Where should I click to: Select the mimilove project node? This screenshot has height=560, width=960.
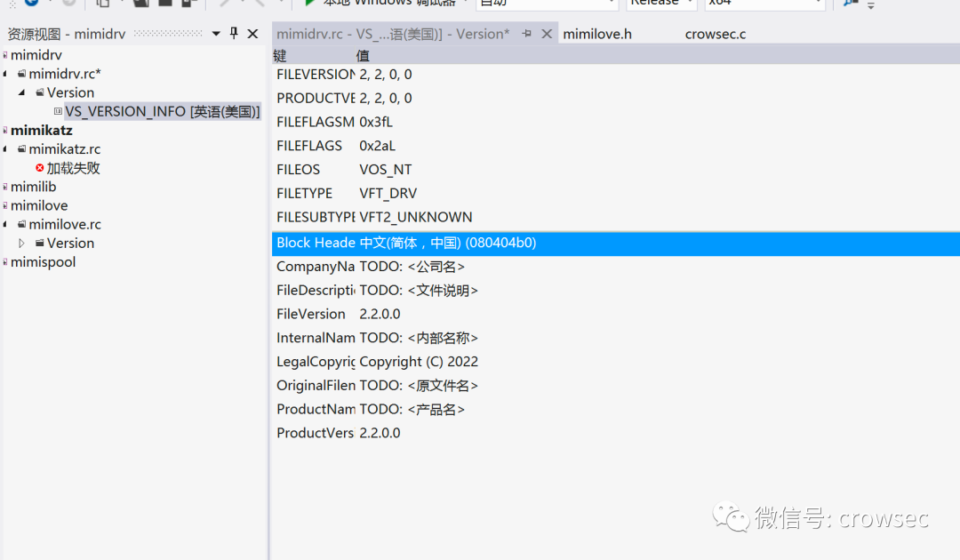39,205
